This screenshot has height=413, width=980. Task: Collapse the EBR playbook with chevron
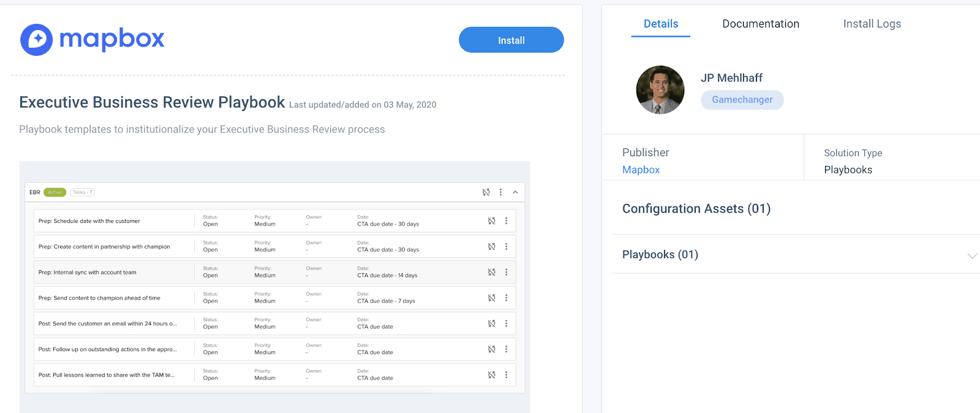coord(515,192)
